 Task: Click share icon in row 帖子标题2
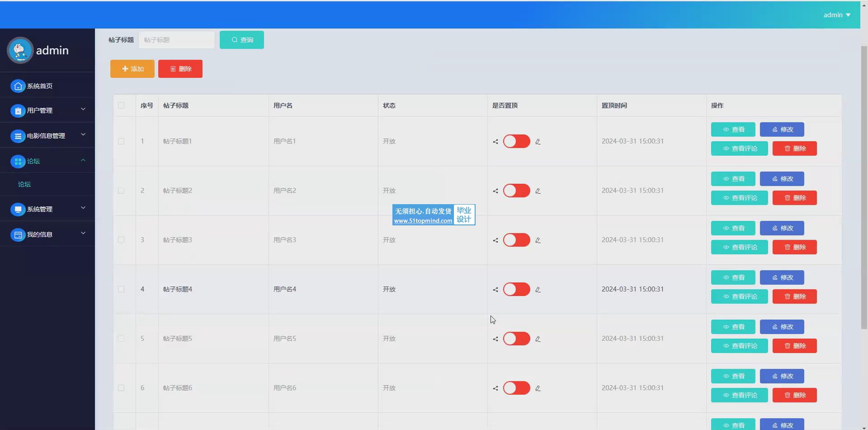point(495,191)
